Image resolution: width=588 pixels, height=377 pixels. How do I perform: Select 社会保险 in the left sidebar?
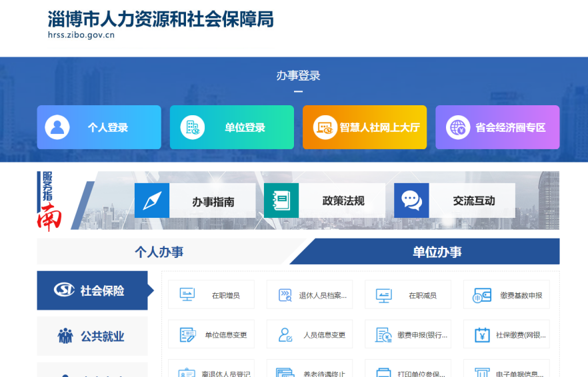92,290
